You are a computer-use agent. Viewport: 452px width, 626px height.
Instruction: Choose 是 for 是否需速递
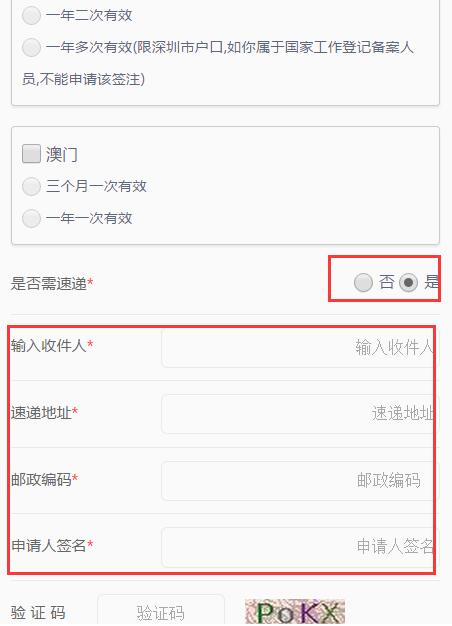click(x=408, y=283)
